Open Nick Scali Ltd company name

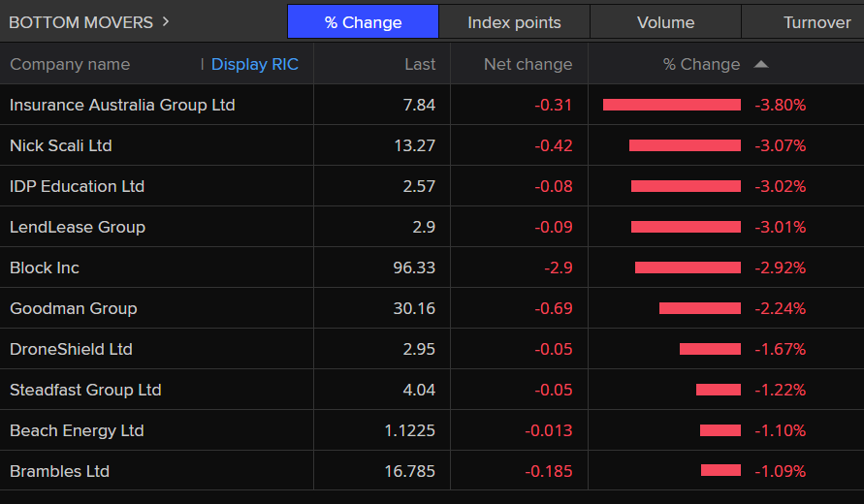(x=61, y=145)
